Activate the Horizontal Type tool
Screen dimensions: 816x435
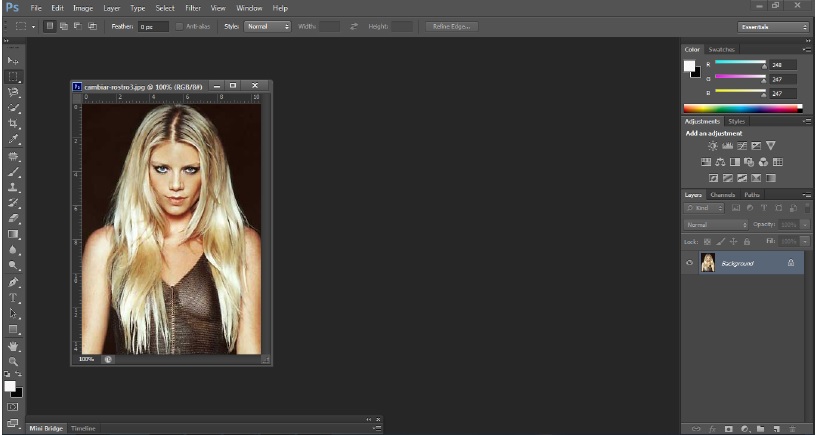pos(13,298)
